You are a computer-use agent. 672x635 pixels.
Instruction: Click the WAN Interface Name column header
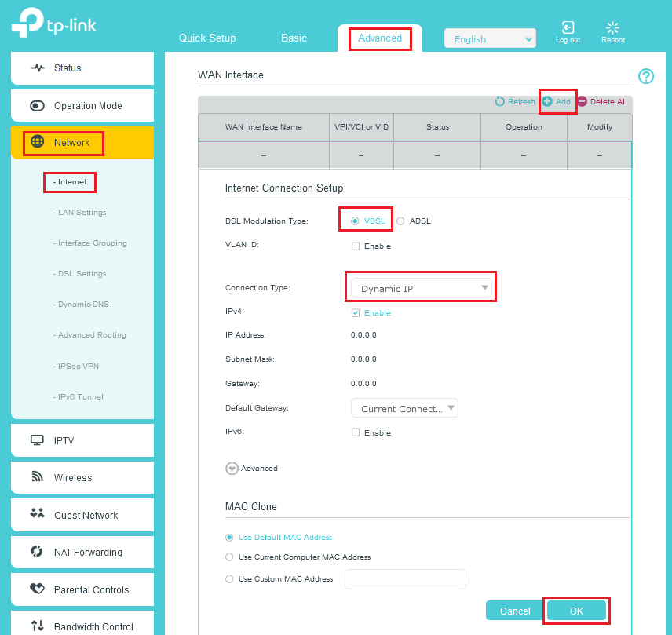point(264,127)
